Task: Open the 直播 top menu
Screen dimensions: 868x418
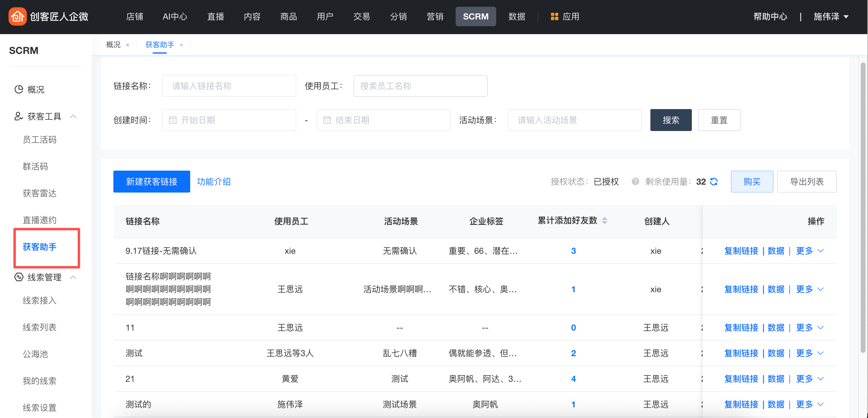Action: (216, 16)
